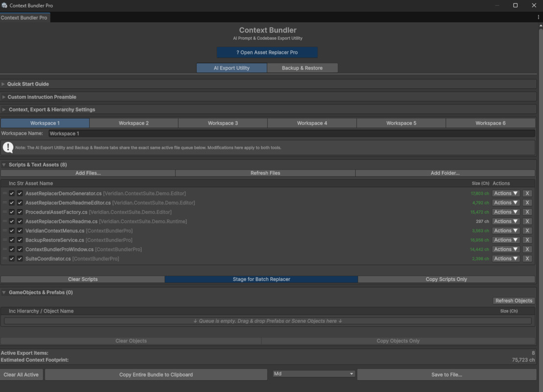This screenshot has height=392, width=543.
Task: Remove SuiteCoordinator.cs with its X button
Action: coord(527,259)
